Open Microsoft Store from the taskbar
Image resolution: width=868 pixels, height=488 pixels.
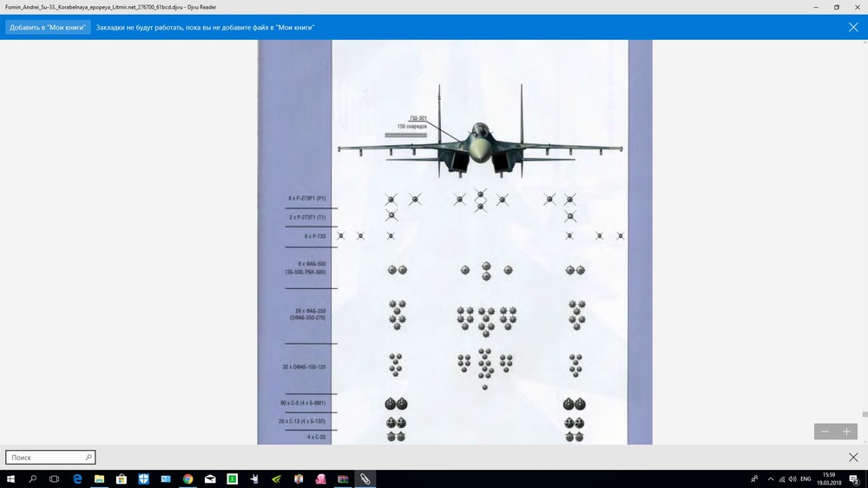pos(122,479)
